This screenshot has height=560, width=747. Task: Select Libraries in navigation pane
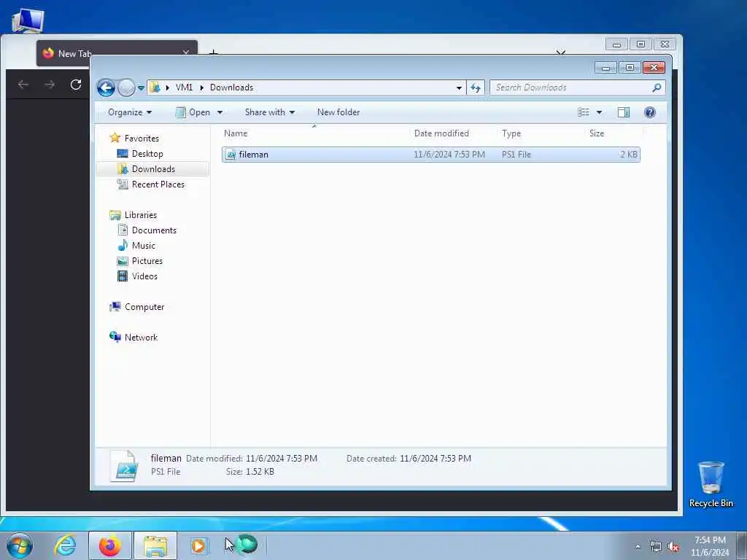[x=141, y=215]
